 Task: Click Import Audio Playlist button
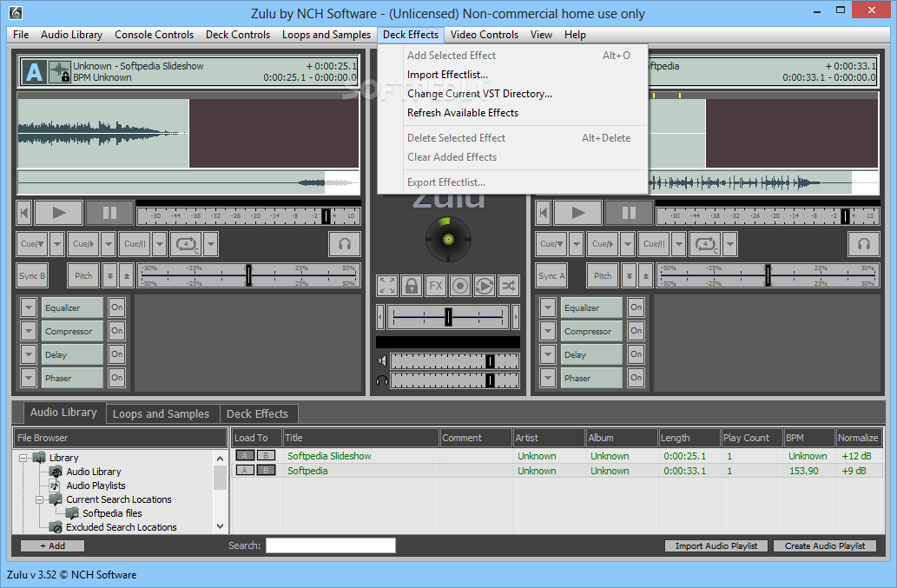click(716, 545)
